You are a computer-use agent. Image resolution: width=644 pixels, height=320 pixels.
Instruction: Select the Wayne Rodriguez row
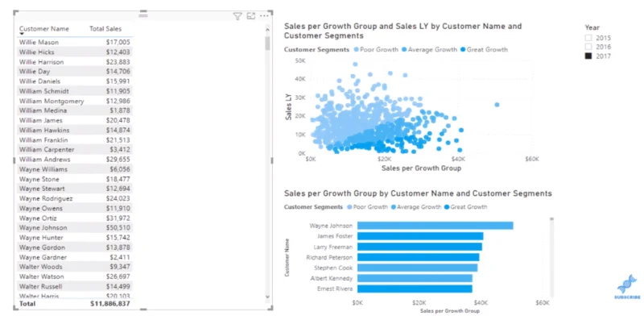click(75, 198)
